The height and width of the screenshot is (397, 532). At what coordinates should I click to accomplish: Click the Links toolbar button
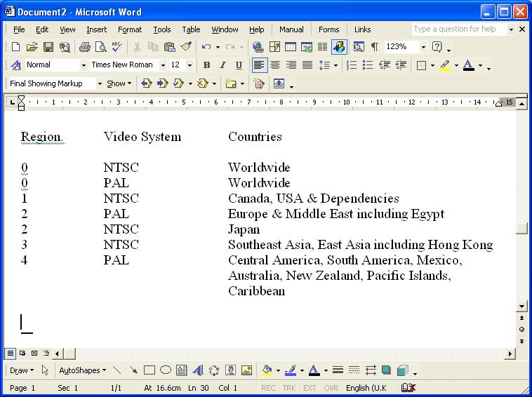362,29
